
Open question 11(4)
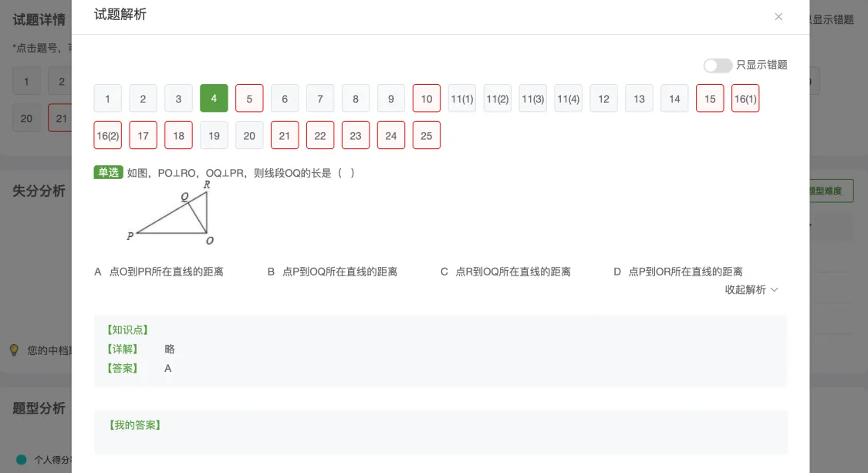pyautogui.click(x=568, y=99)
